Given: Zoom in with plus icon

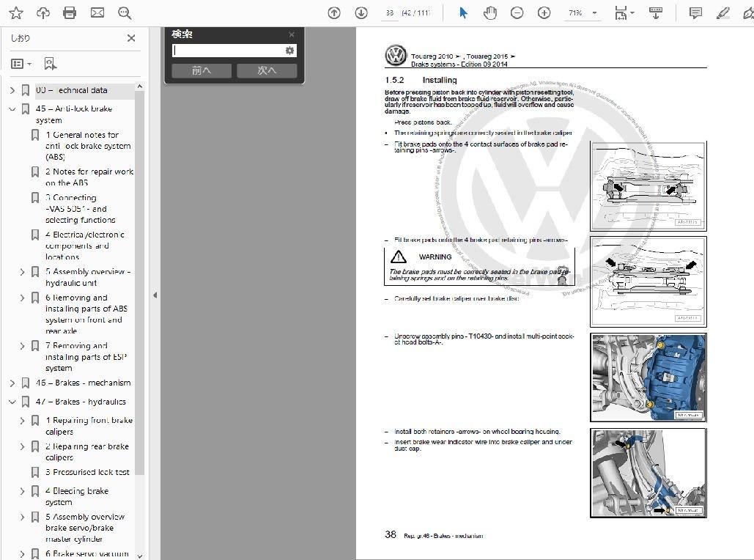Looking at the screenshot, I should [x=544, y=13].
